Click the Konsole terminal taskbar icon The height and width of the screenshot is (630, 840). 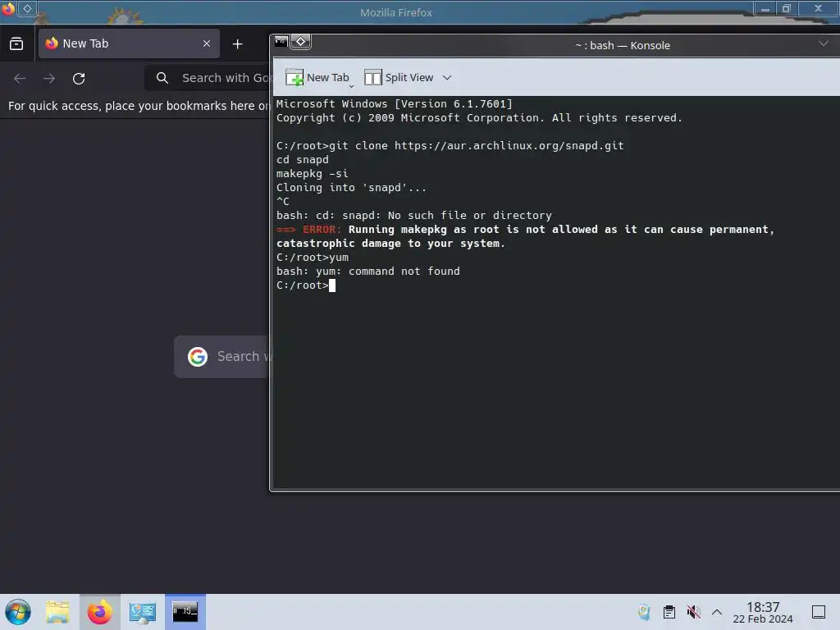[x=185, y=612]
